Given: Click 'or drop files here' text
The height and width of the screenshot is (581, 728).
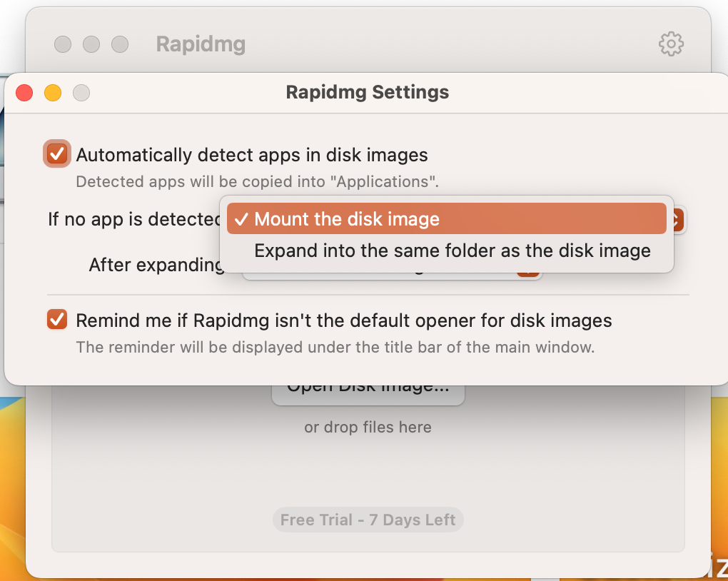Looking at the screenshot, I should 368,428.
